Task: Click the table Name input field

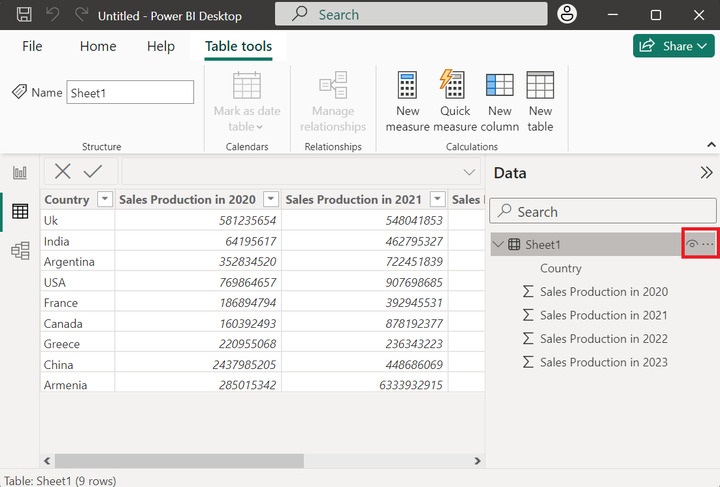Action: pyautogui.click(x=130, y=92)
